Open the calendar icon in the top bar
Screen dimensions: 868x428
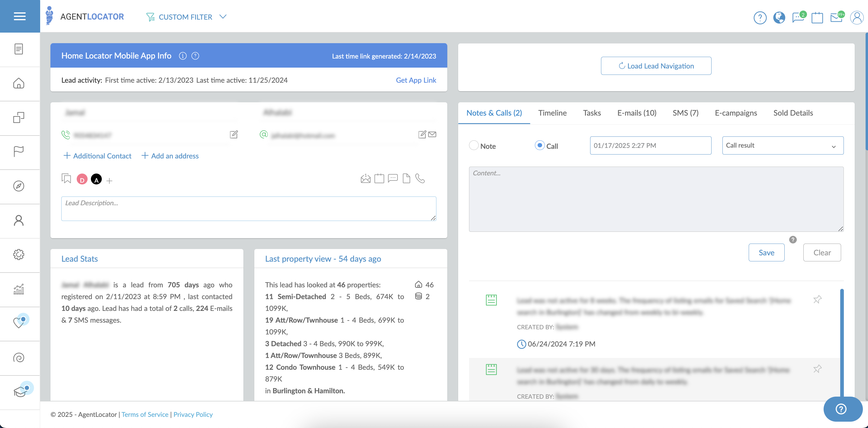pos(817,18)
